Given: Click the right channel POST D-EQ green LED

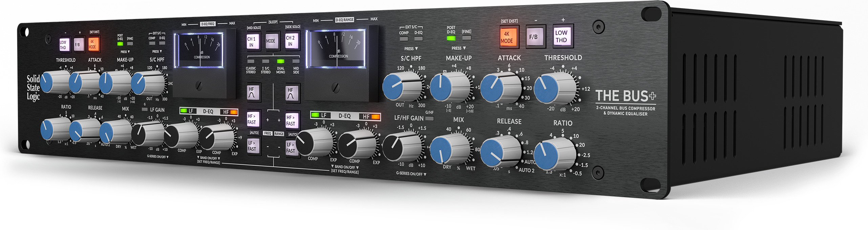Looking at the screenshot, I should coord(451,38).
